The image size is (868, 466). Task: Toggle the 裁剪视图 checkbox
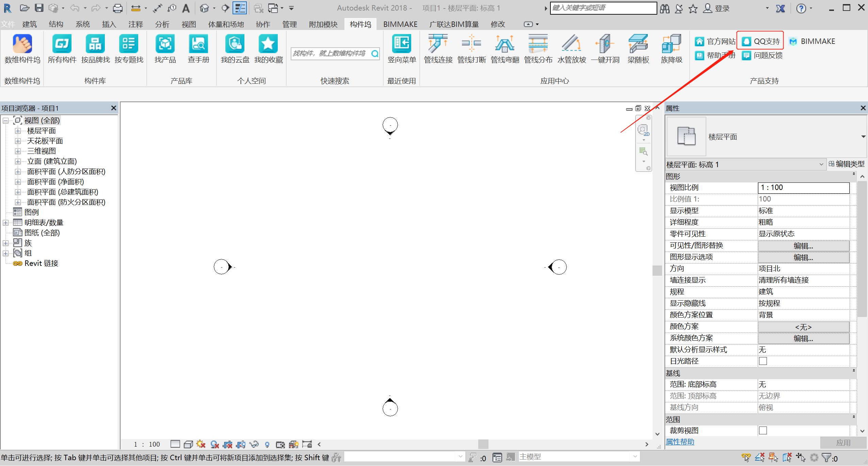point(763,431)
